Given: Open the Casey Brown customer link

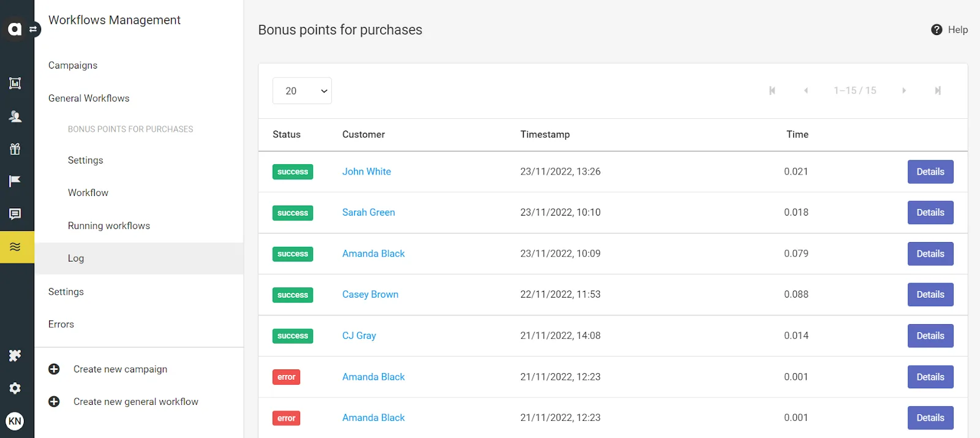Looking at the screenshot, I should (x=370, y=295).
